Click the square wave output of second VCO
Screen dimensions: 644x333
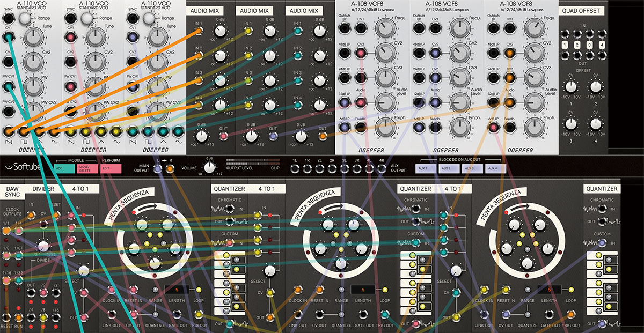[85, 130]
